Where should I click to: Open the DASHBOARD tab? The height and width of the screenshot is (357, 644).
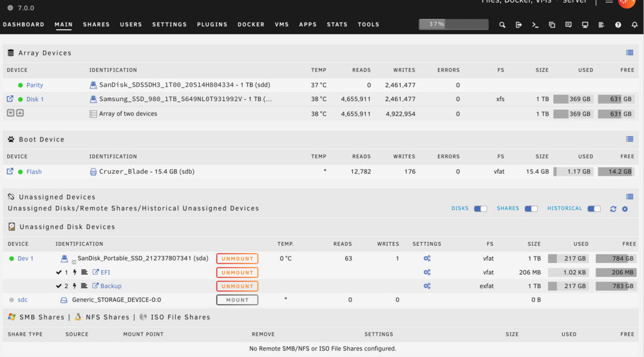point(23,24)
